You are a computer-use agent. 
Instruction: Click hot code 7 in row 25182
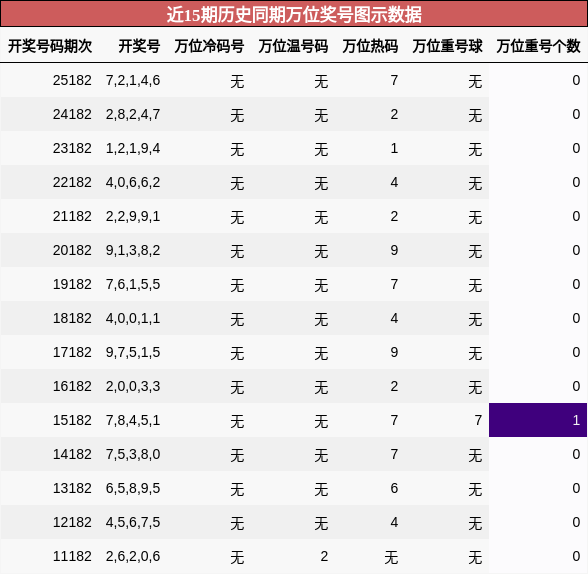click(x=394, y=80)
